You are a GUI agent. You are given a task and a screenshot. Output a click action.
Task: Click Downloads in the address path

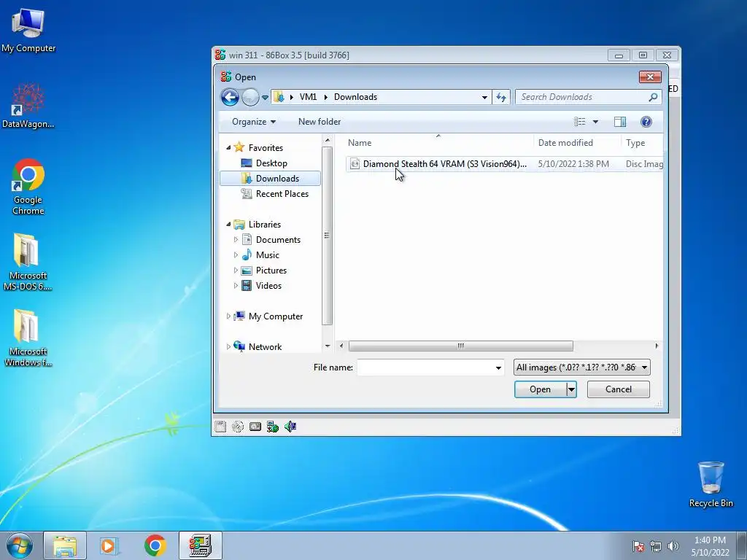(355, 97)
